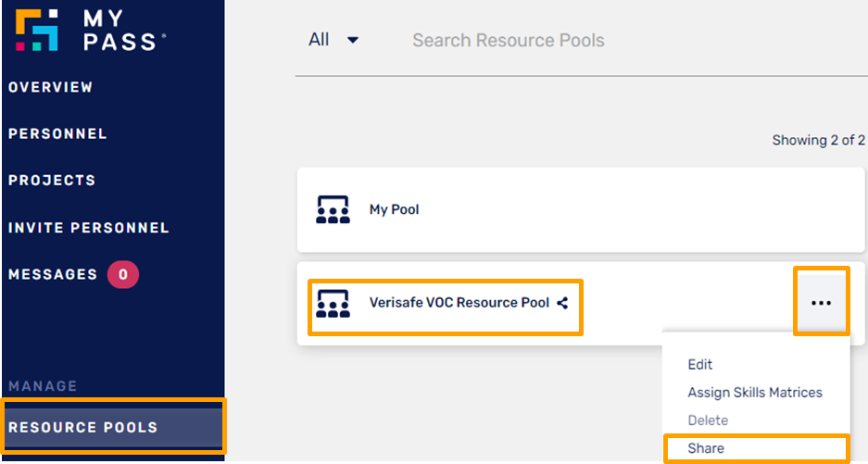
Task: Choose Delete from the context menu
Action: pyautogui.click(x=708, y=420)
